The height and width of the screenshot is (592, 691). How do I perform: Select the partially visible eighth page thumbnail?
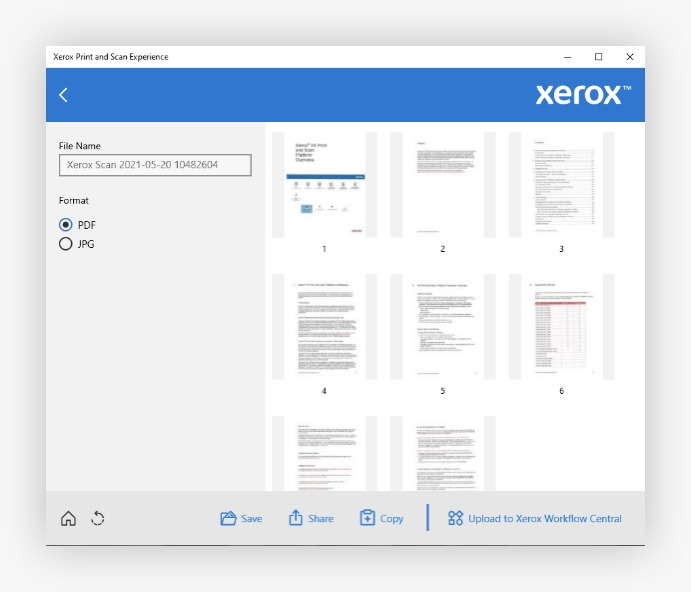[443, 454]
